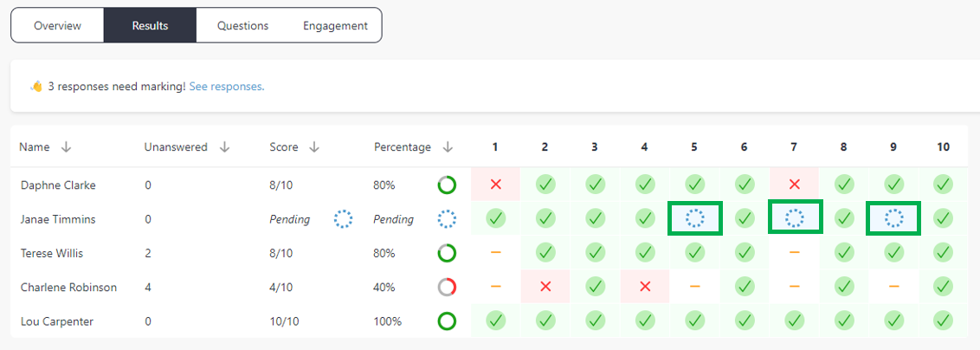Image resolution: width=980 pixels, height=350 pixels.
Task: Click question 10 column header
Action: click(943, 147)
